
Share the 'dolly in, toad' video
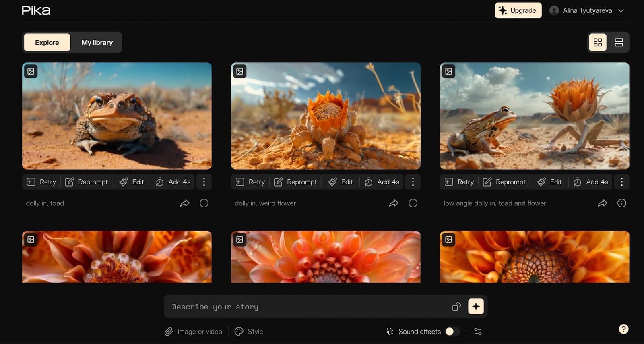[x=185, y=203]
